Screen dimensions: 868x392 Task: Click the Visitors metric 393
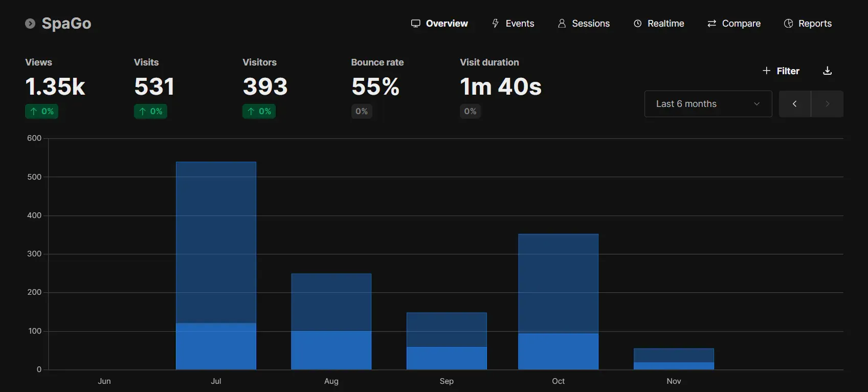tap(265, 86)
